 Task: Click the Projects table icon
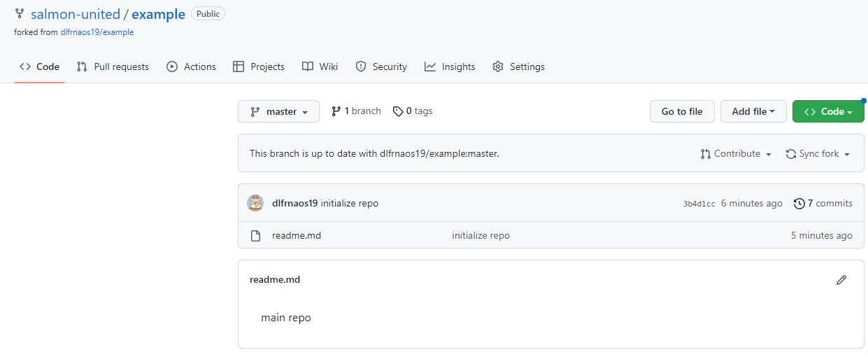click(x=239, y=66)
